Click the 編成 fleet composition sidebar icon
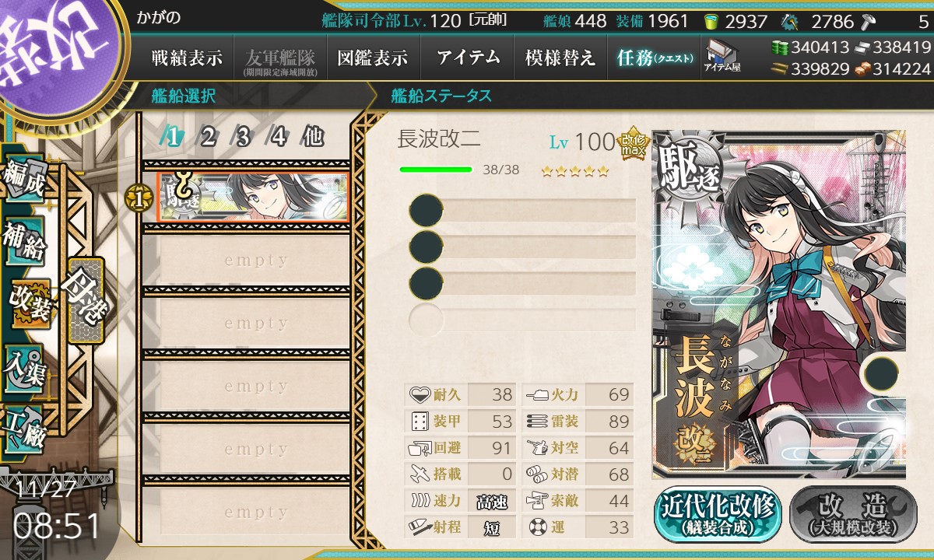This screenshot has height=560, width=934. tap(23, 179)
